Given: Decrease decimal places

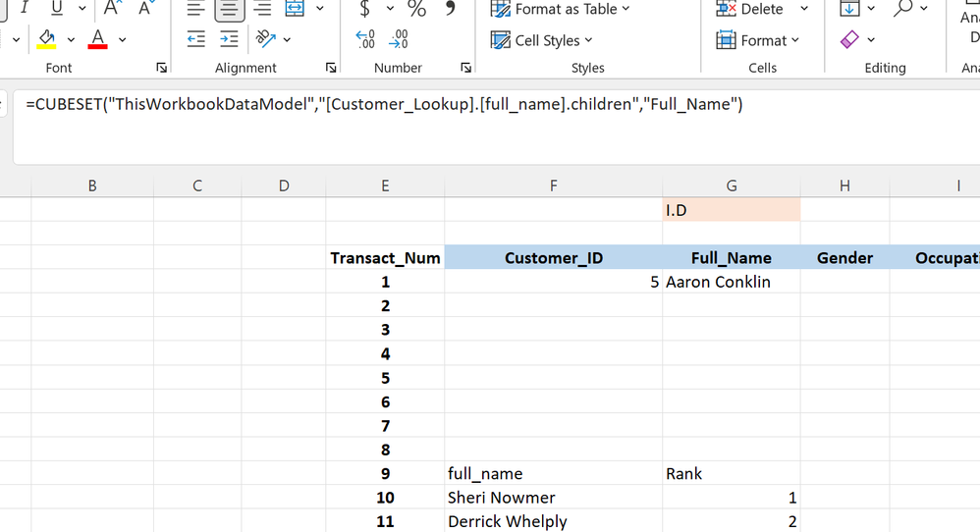Looking at the screenshot, I should pyautogui.click(x=398, y=39).
